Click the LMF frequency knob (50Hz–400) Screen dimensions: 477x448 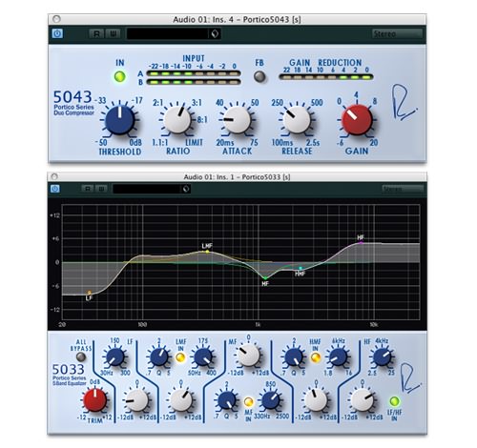pos(203,356)
